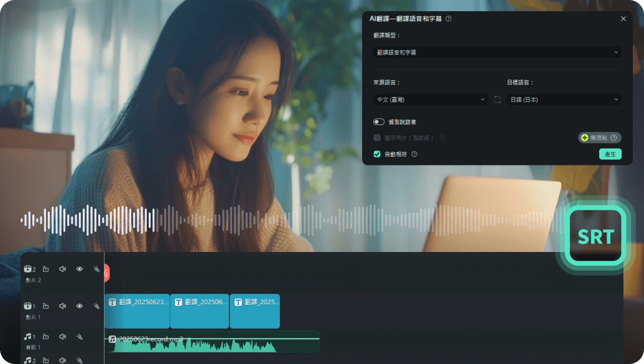Select the subtitle clip 翻譯_2025...
The height and width of the screenshot is (364, 644).
coord(254,311)
